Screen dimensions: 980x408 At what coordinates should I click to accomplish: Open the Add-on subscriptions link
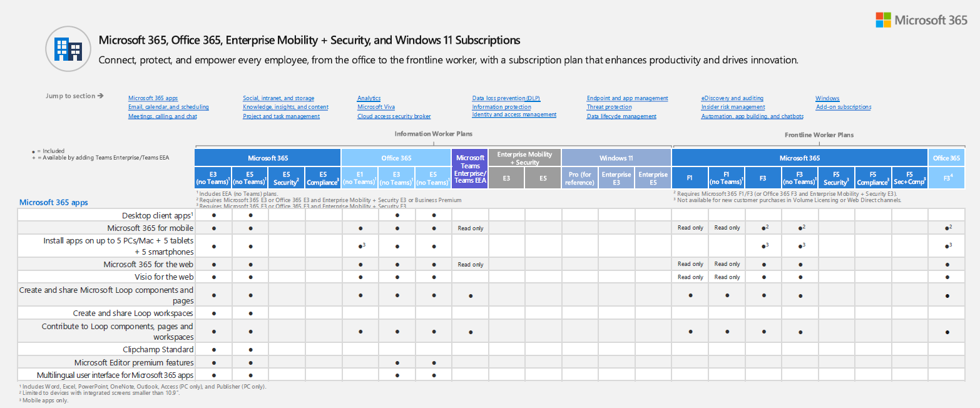[844, 107]
